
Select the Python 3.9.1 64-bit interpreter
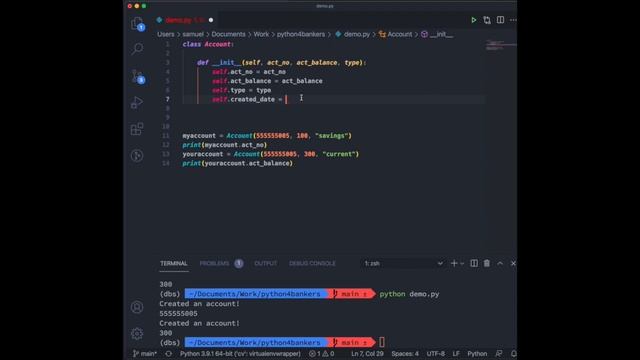pyautogui.click(x=240, y=353)
